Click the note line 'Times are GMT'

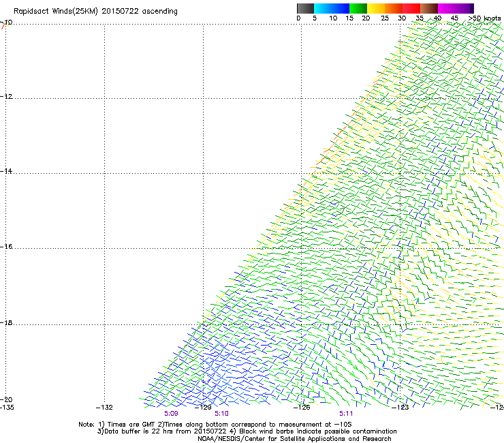[x=131, y=425]
